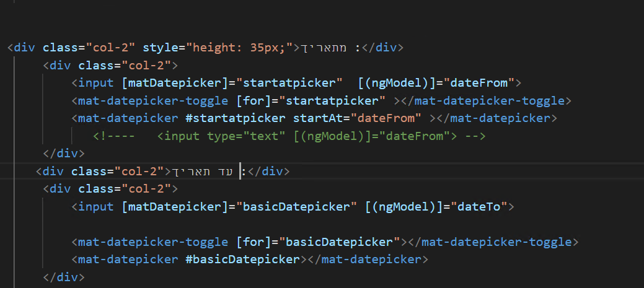Click the empty line below the dateTo input
644x288 pixels.
[x=310, y=224]
